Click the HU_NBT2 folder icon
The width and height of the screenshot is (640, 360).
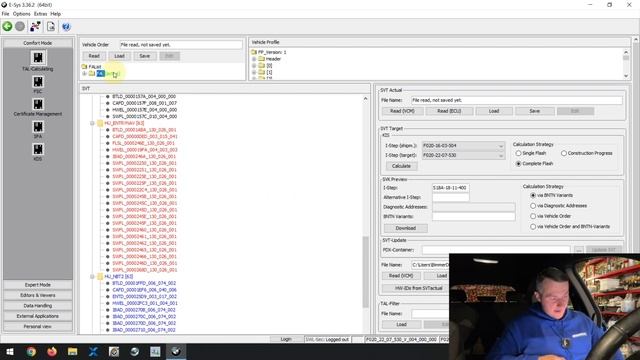[100, 276]
